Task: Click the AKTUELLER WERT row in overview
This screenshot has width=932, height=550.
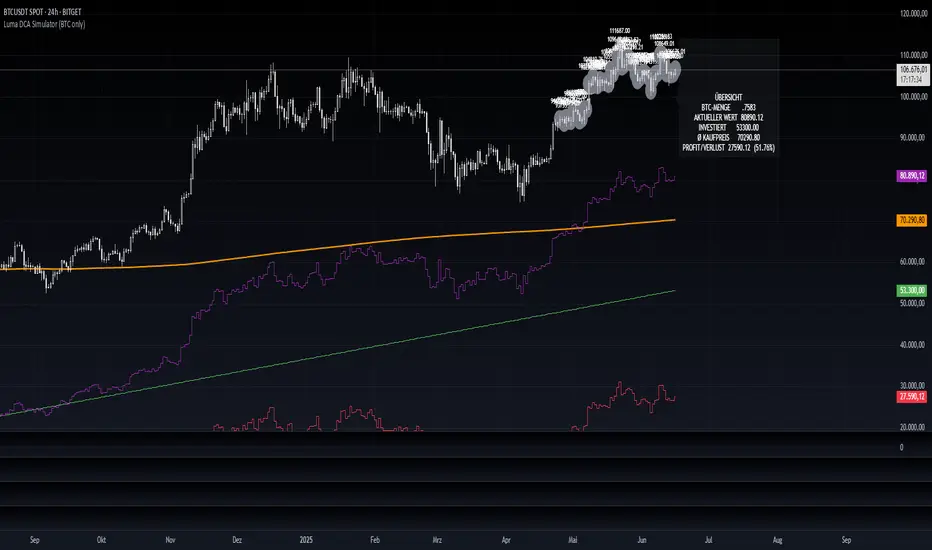Action: pyautogui.click(x=729, y=118)
